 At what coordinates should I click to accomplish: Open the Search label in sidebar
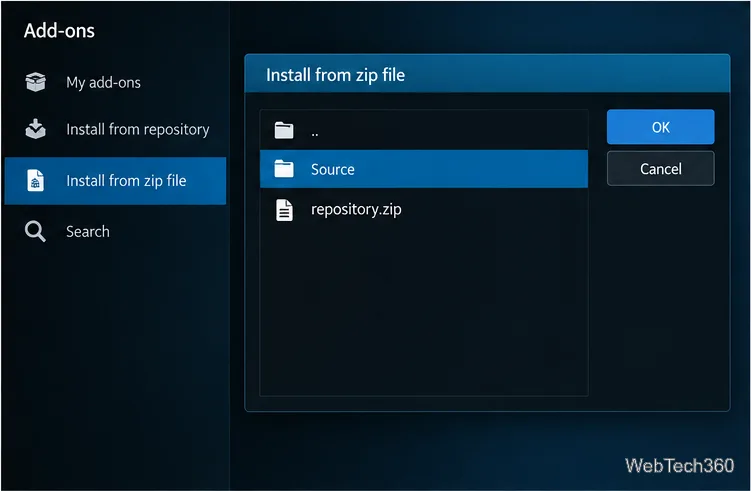point(88,232)
